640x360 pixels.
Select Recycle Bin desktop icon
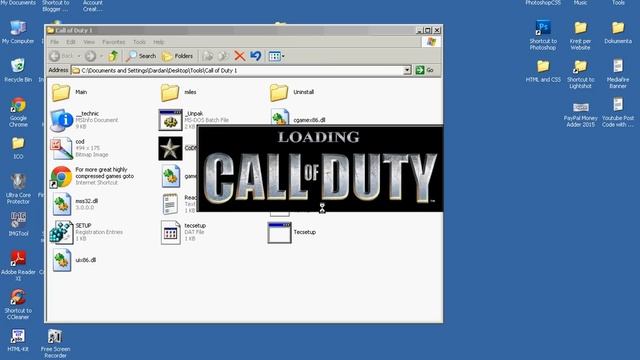18,70
